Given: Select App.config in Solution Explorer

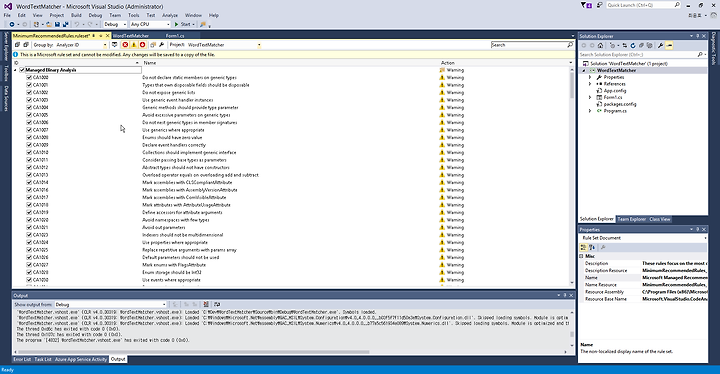Looking at the screenshot, I should (x=615, y=91).
